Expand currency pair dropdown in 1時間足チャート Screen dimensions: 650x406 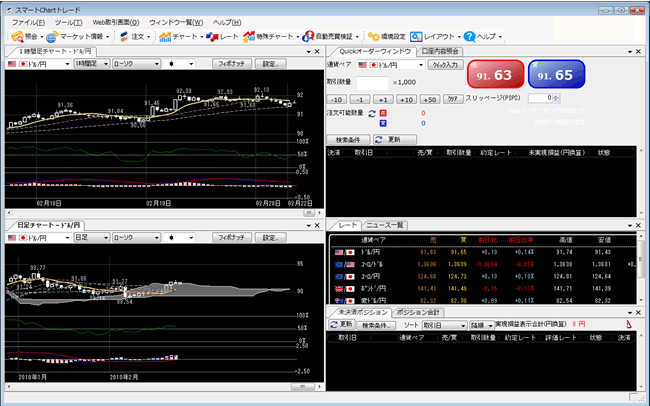pyautogui.click(x=67, y=64)
